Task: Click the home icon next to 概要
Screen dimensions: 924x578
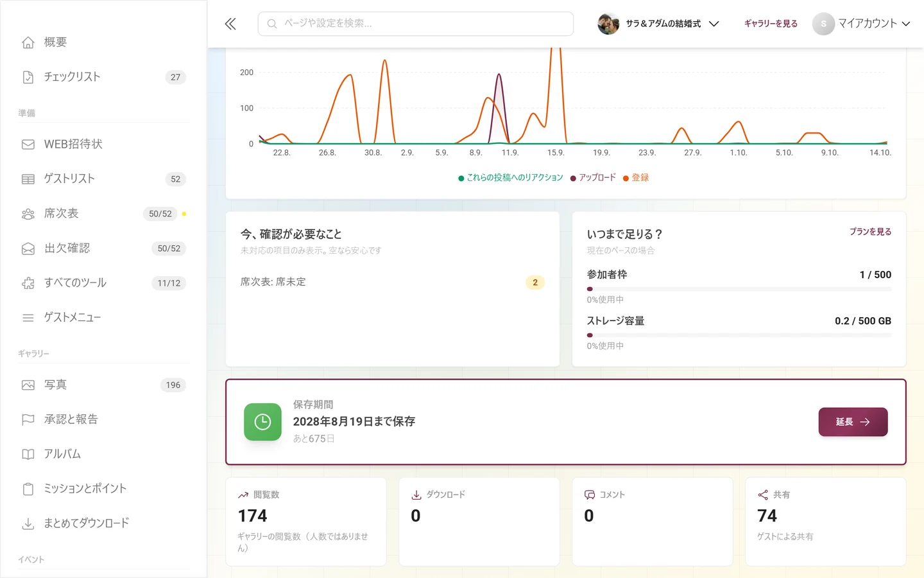Action: point(28,42)
